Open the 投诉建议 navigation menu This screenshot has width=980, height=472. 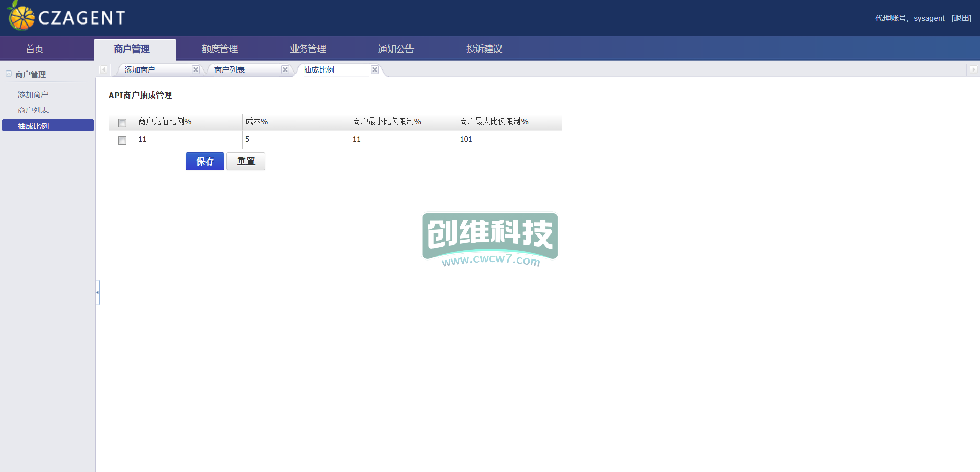485,49
